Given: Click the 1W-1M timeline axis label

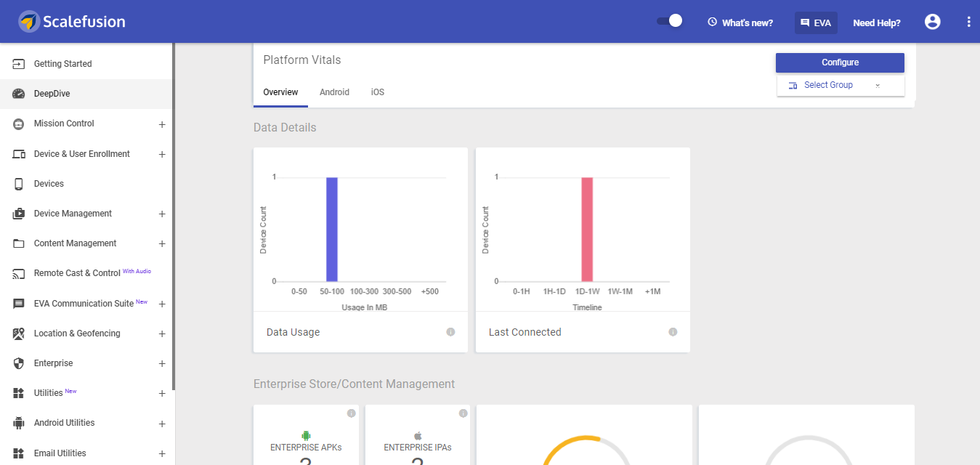Looking at the screenshot, I should [x=620, y=291].
